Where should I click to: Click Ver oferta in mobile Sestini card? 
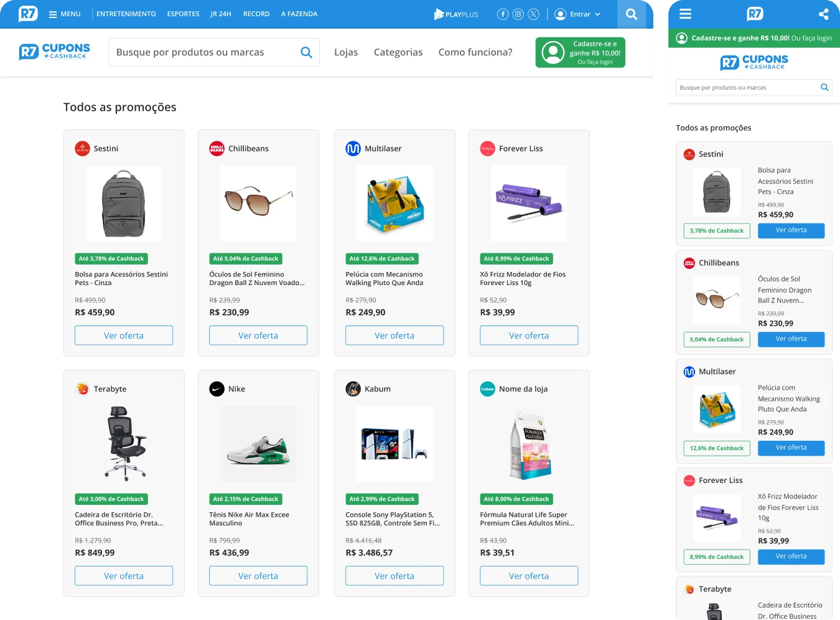[791, 230]
